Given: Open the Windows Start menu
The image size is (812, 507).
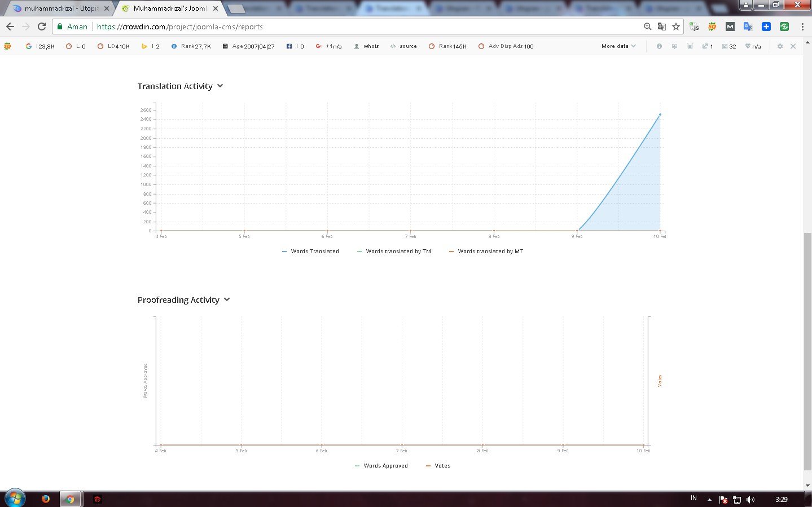Looking at the screenshot, I should click(x=15, y=499).
